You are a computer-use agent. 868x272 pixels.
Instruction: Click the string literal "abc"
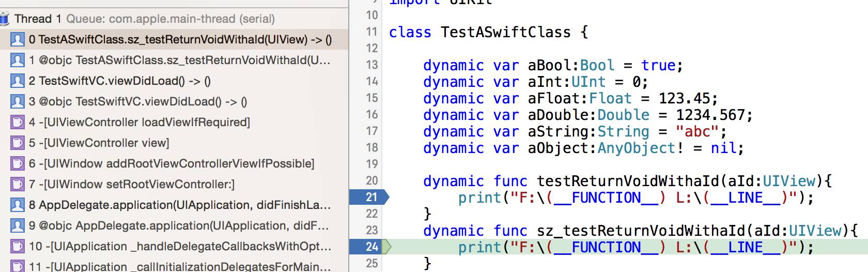(x=697, y=131)
